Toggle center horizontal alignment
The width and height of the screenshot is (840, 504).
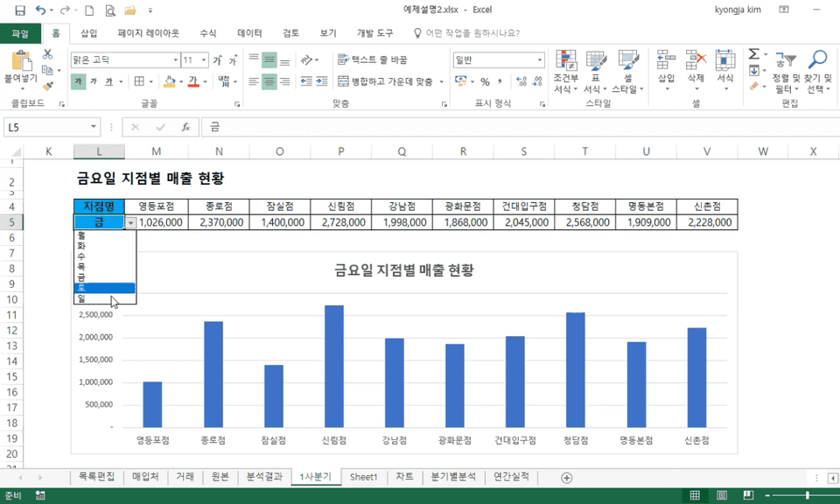tap(269, 81)
